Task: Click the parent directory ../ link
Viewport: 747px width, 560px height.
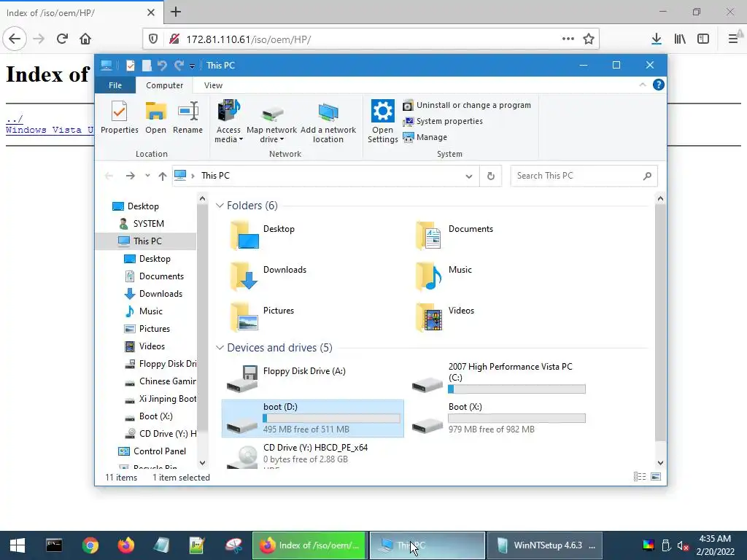Action: 15,119
